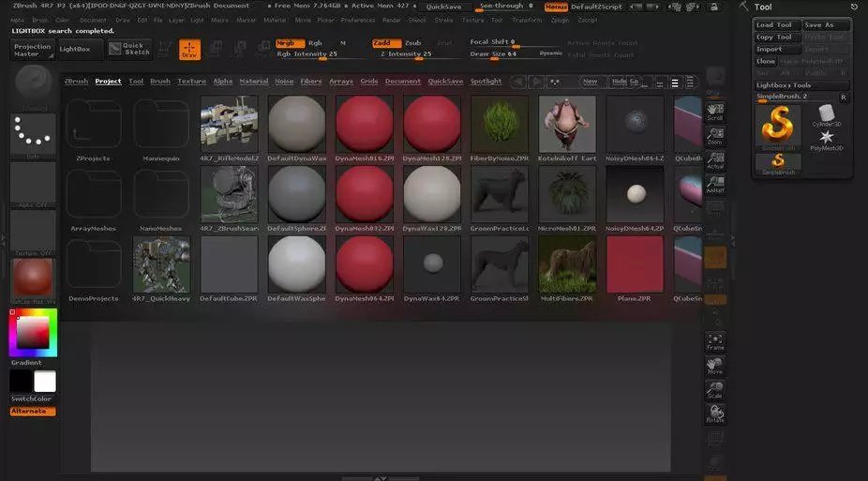The image size is (868, 481).
Task: Go to previous LightBox page arrow
Action: coord(518,82)
